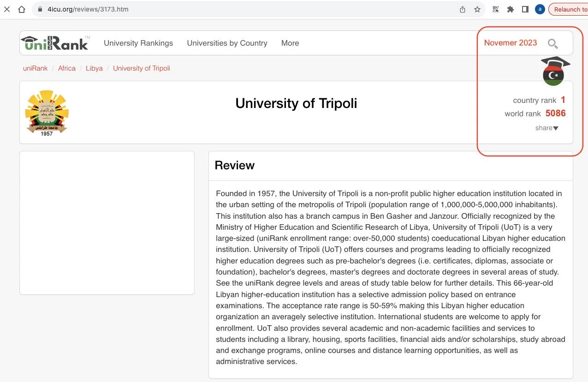The height and width of the screenshot is (382, 588).
Task: Open the Universities by Country menu
Action: (227, 43)
